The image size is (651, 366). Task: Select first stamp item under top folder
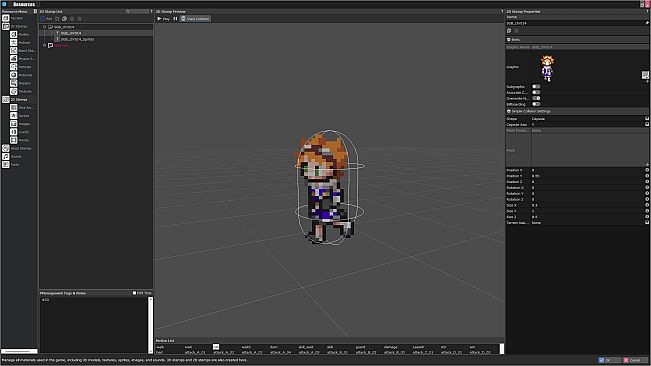click(71, 33)
